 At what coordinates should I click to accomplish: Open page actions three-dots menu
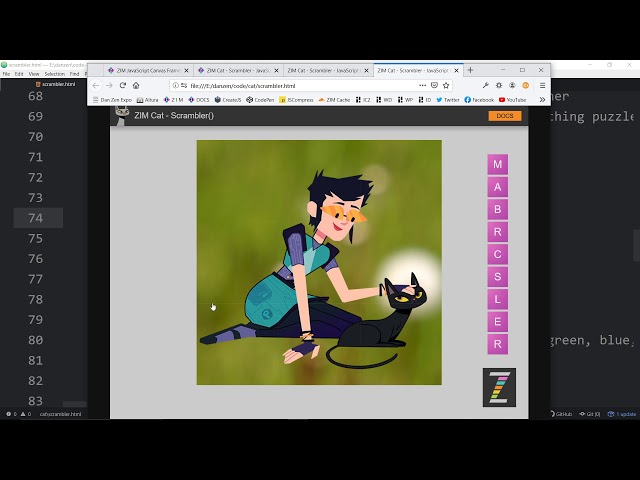point(422,85)
